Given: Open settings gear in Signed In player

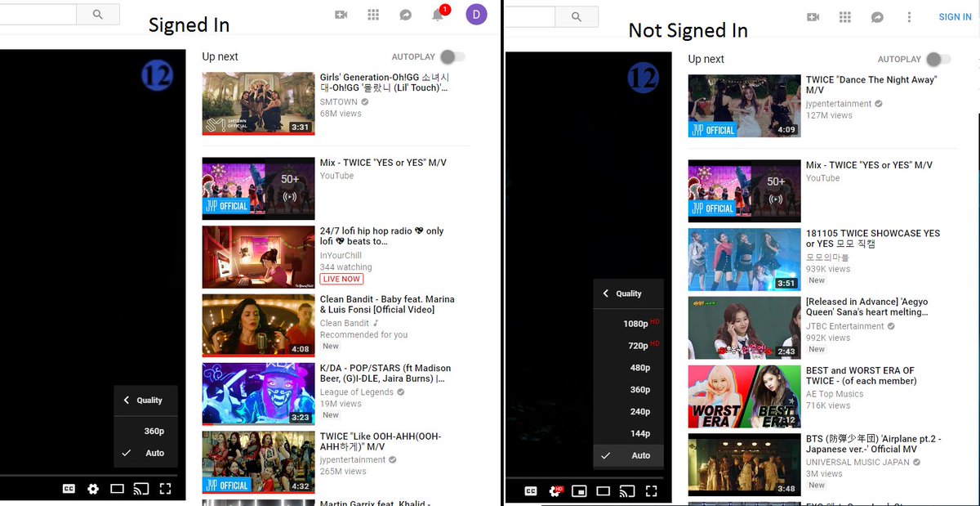Looking at the screenshot, I should pyautogui.click(x=93, y=489).
